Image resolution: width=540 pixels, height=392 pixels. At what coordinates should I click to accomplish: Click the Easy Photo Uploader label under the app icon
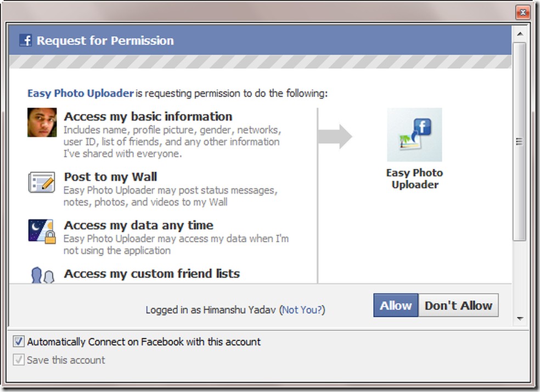(x=414, y=179)
